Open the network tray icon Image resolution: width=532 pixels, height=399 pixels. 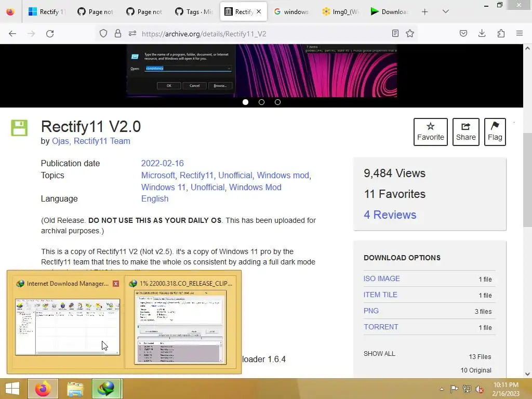pyautogui.click(x=467, y=389)
